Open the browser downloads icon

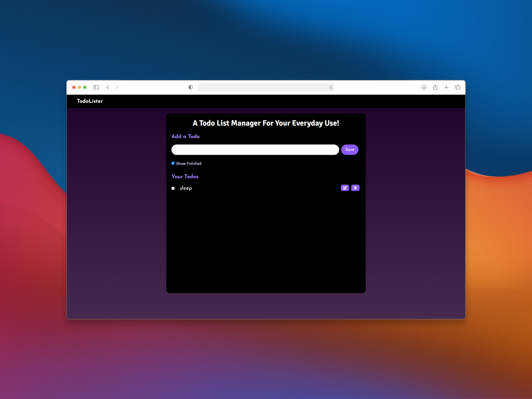[424, 87]
